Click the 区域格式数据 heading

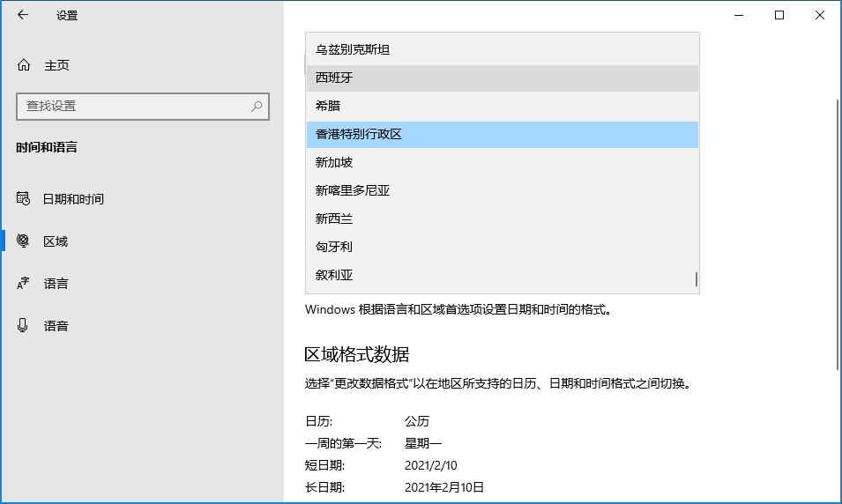pos(356,354)
